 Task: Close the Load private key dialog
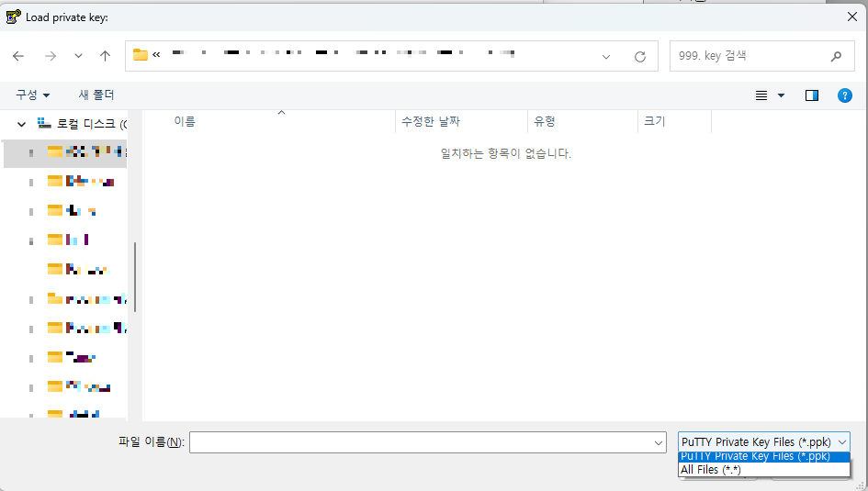[852, 17]
